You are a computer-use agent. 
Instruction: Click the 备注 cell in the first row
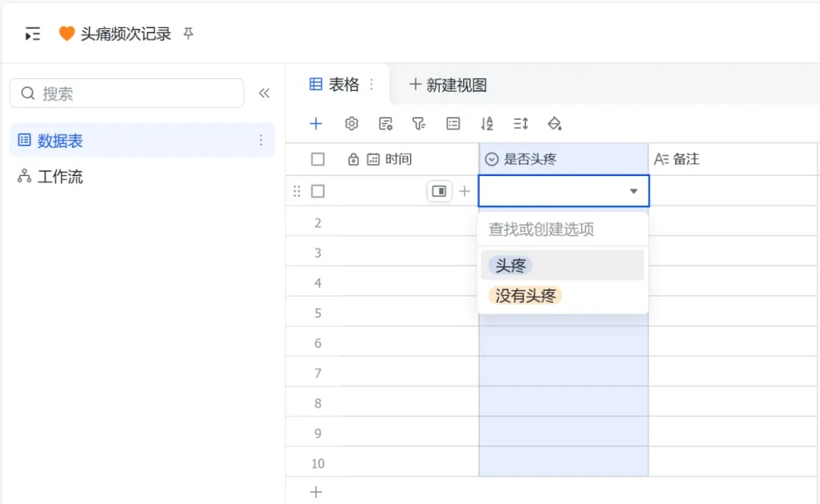(733, 191)
